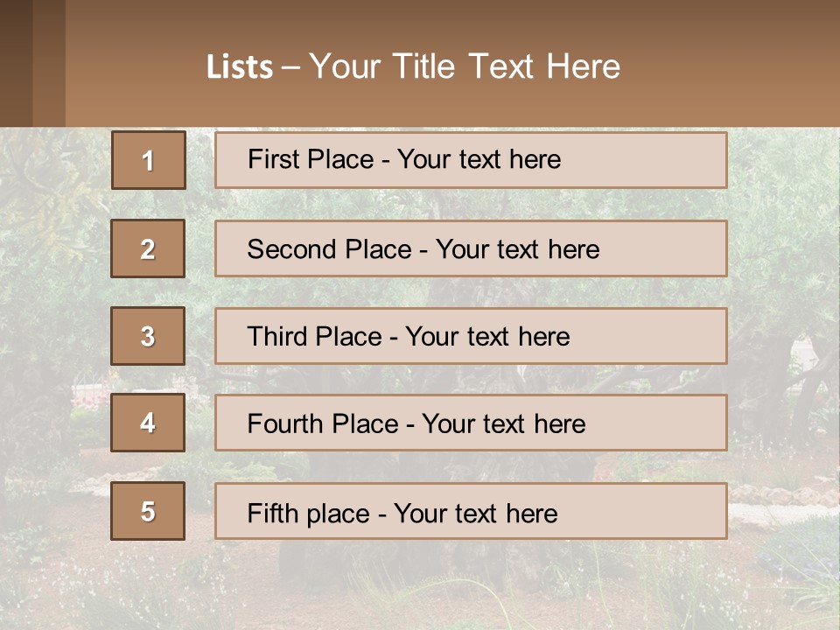
Task: Click the word 'First' in the top row
Action: [x=274, y=159]
